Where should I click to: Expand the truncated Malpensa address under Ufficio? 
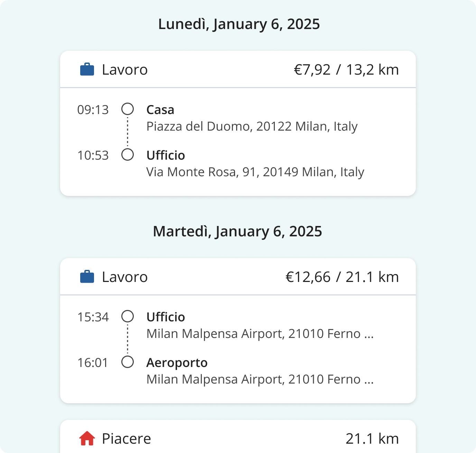coord(260,334)
